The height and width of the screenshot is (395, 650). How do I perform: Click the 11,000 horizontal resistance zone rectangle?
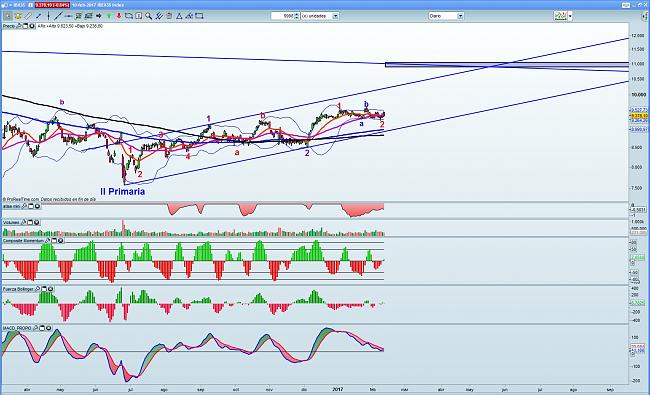click(507, 64)
